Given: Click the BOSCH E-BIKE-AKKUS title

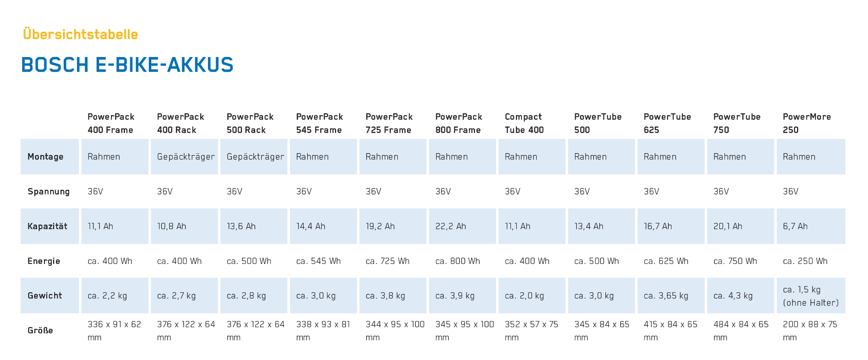Looking at the screenshot, I should 127,65.
